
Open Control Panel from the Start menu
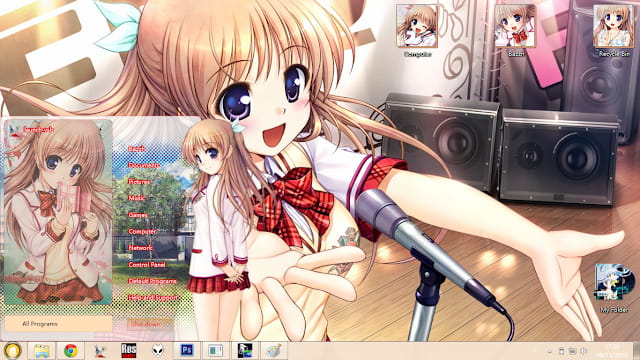(147, 264)
